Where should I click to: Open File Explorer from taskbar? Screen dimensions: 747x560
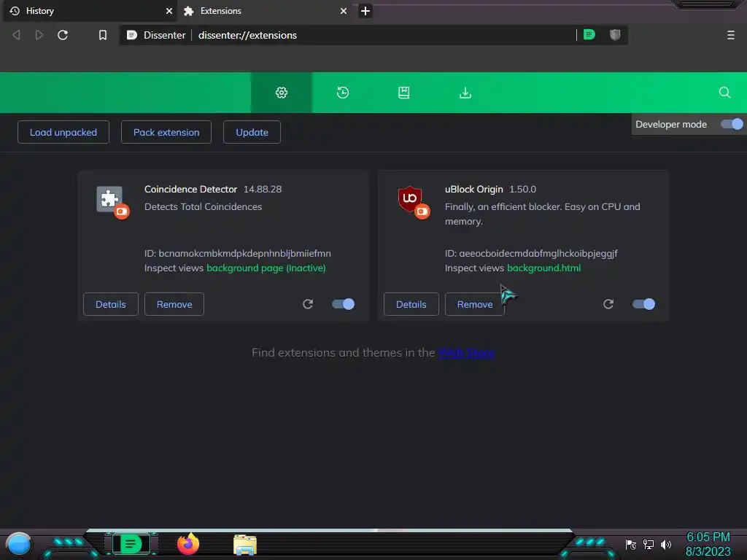pyautogui.click(x=245, y=545)
